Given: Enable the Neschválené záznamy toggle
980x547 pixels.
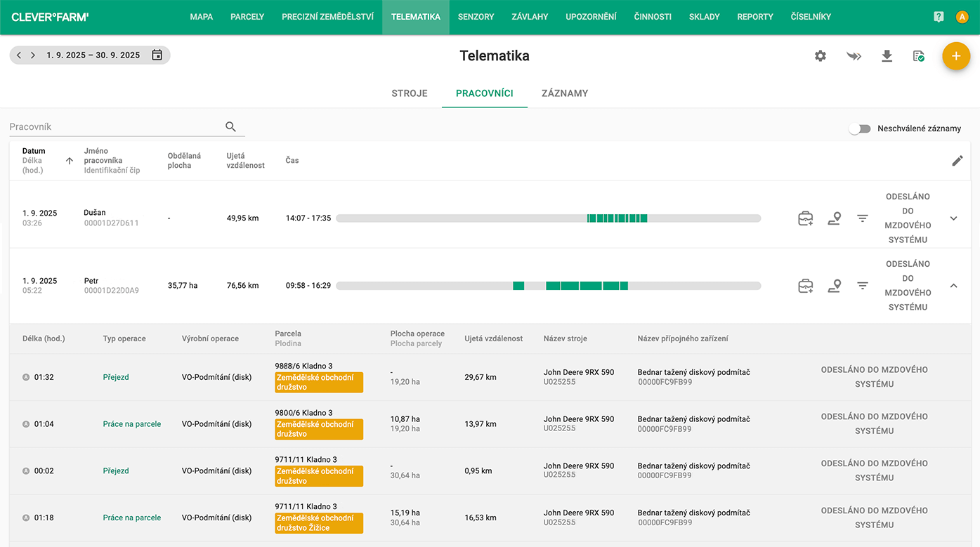Looking at the screenshot, I should coord(859,128).
